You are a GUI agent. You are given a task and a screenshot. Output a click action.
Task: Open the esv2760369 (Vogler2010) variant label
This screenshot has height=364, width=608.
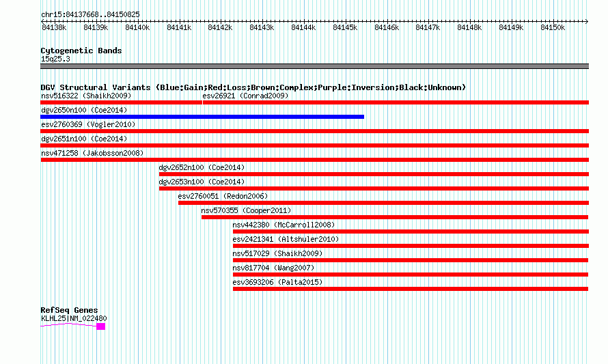tap(88, 124)
